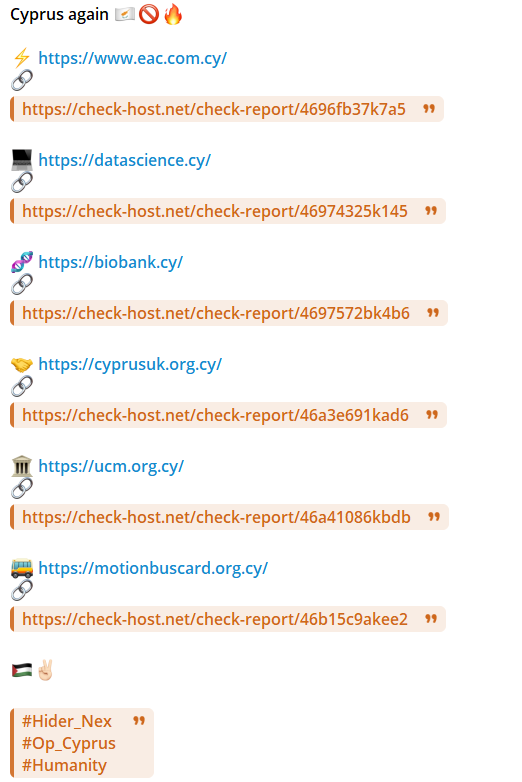The image size is (522, 782).
Task: Open check-report 46974325k145 link
Action: click(x=215, y=211)
